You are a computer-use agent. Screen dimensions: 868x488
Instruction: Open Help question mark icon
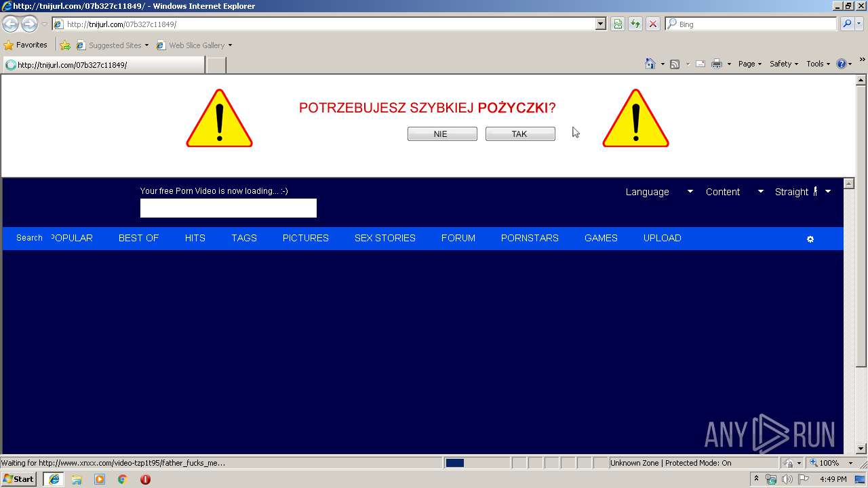842,64
